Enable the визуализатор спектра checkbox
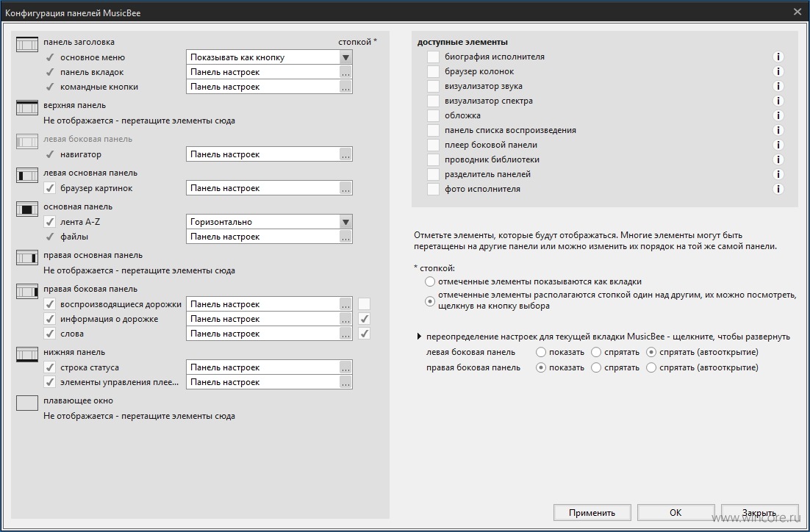 tap(433, 101)
